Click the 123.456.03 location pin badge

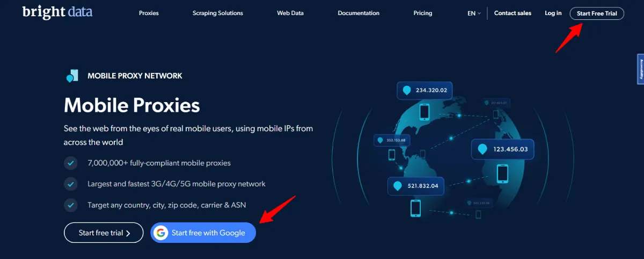click(x=503, y=149)
